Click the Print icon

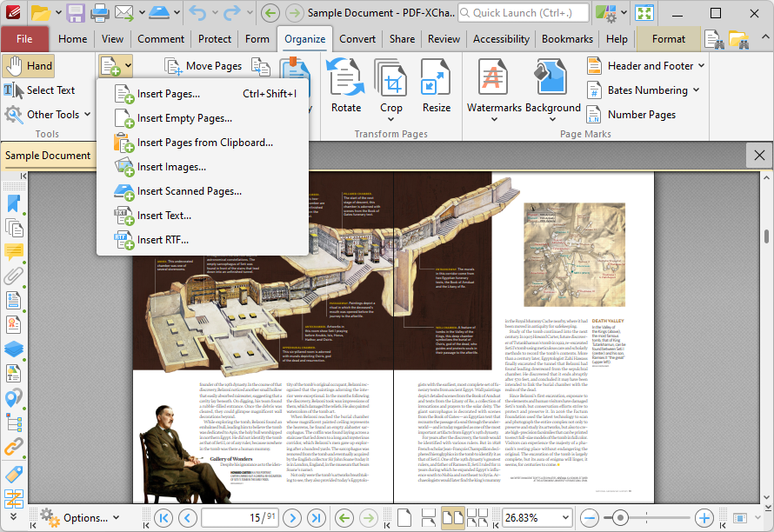(100, 13)
